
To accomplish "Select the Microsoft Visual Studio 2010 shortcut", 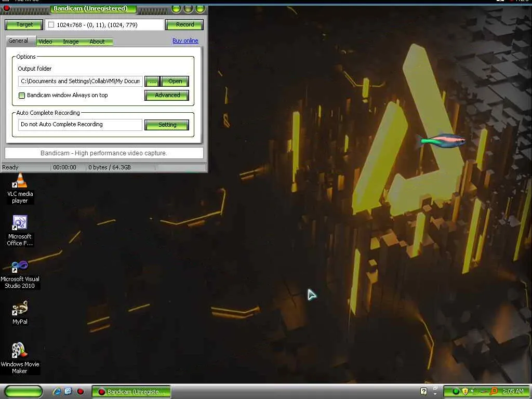I will [x=20, y=275].
